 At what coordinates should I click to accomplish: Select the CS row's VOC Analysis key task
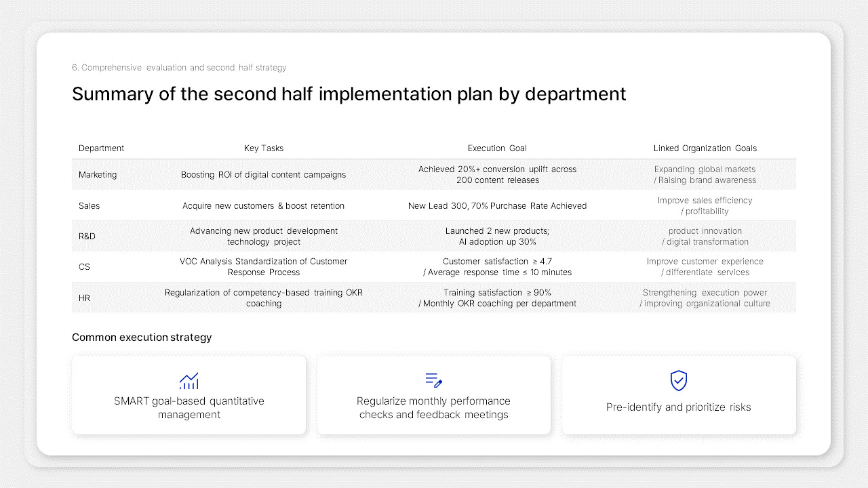(262, 266)
